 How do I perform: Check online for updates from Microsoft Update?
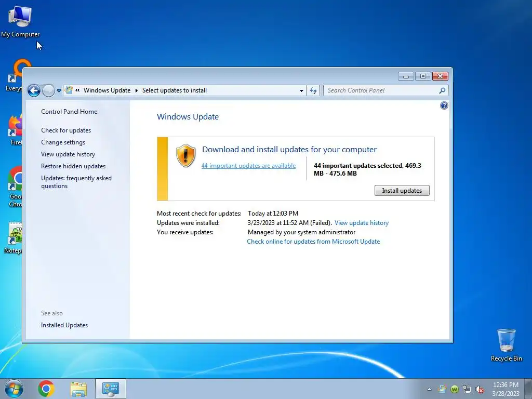tap(313, 242)
